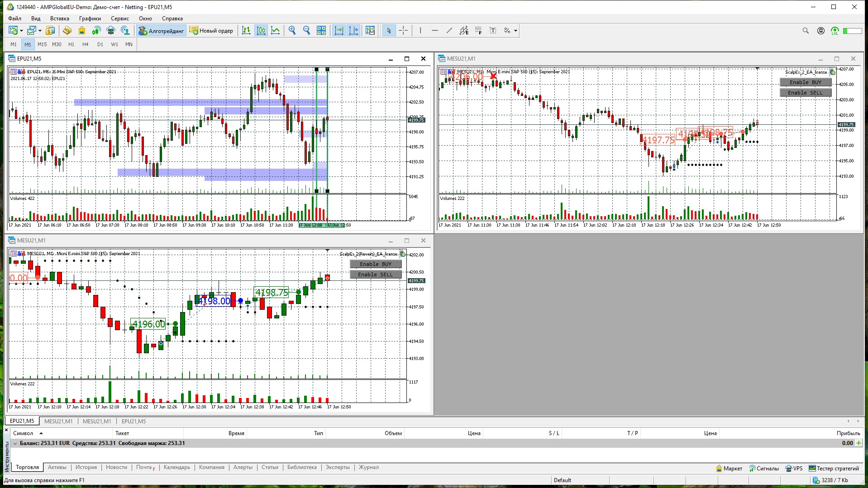Viewport: 868px width, 488px height.
Task: Switch timeframe to D1
Action: pos(100,44)
